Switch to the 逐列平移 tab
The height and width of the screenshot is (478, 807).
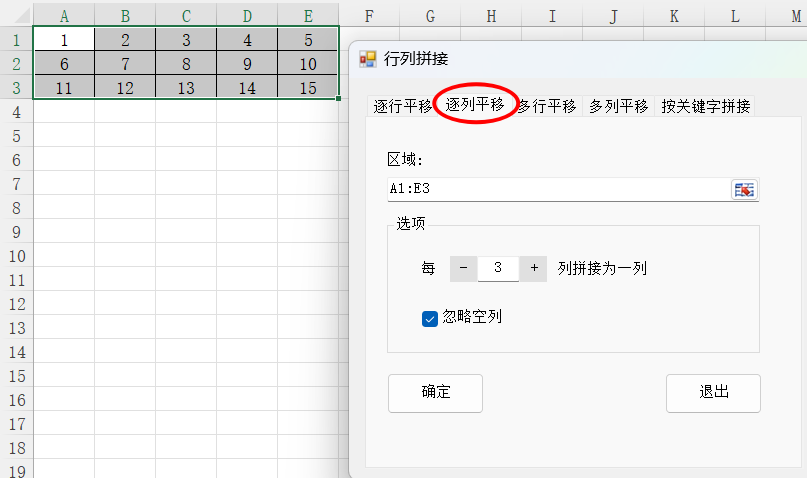coord(475,105)
